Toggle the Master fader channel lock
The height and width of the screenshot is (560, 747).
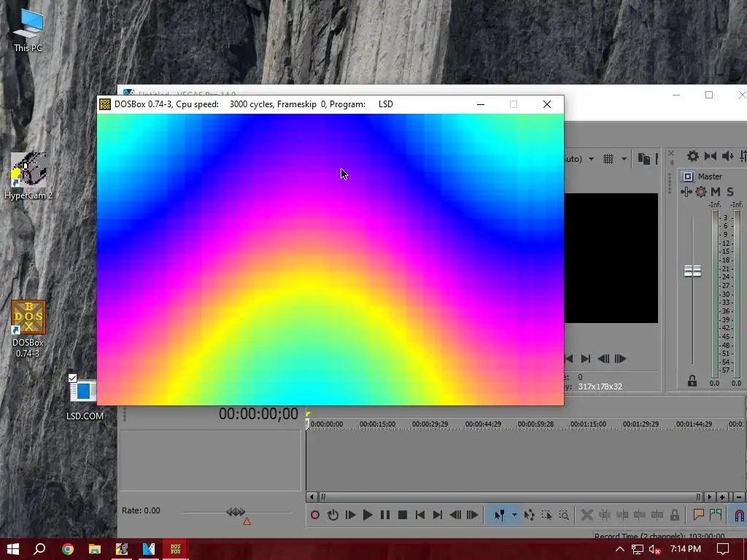pyautogui.click(x=692, y=381)
